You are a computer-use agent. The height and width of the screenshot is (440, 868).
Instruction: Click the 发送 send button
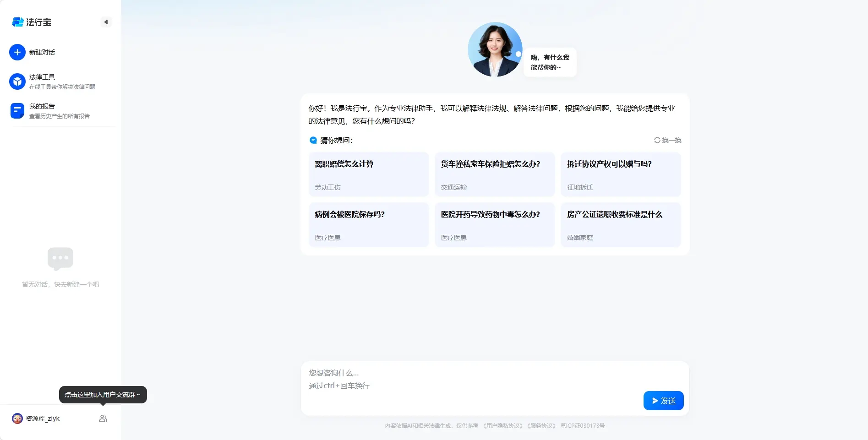663,400
